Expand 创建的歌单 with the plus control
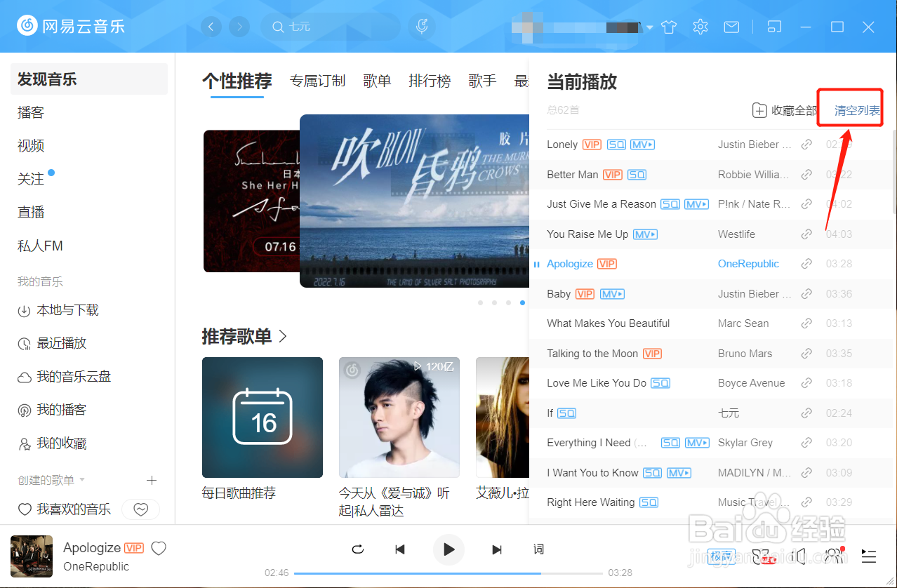Viewport: 897px width, 588px height. tap(152, 481)
